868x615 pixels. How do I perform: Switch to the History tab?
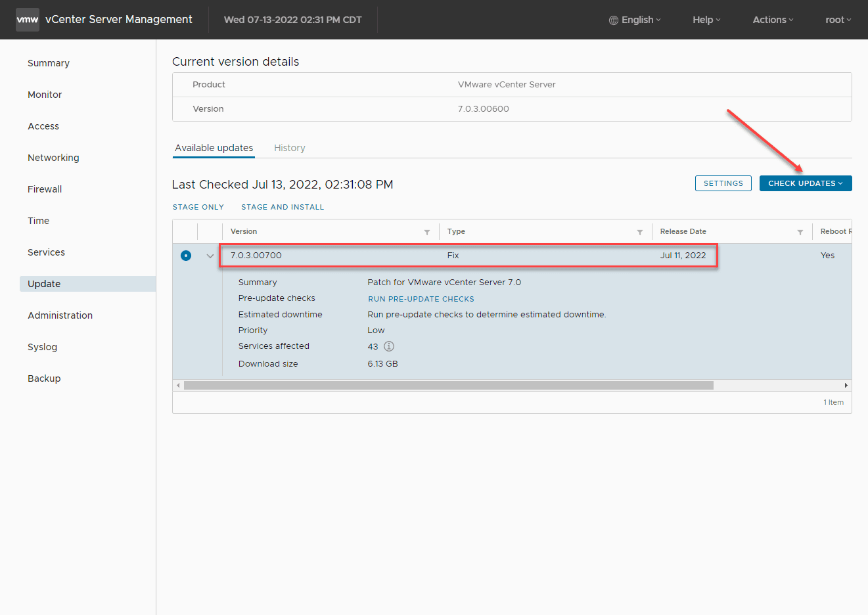tap(289, 148)
